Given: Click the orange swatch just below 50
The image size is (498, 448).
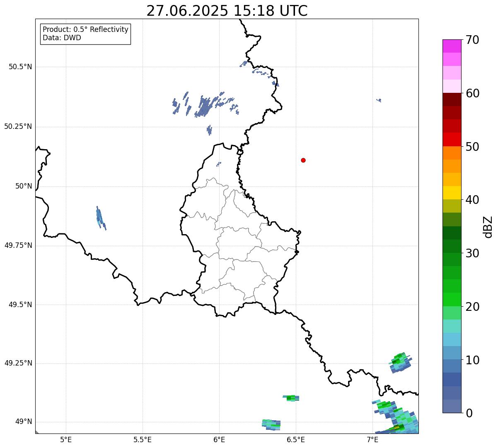Looking at the screenshot, I should (x=452, y=153).
